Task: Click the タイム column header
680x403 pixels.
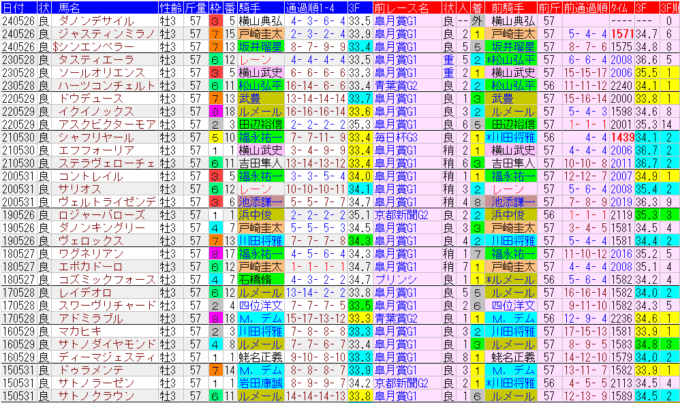Action: pos(621,7)
